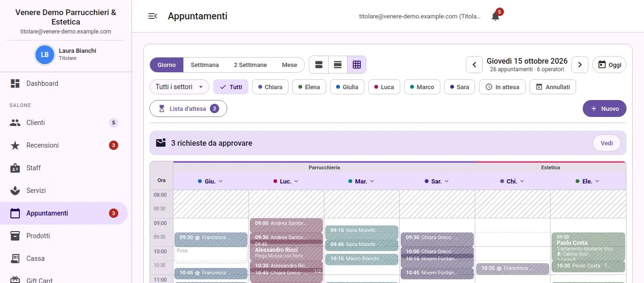The image size is (644, 283).
Task: Go to next day arrow
Action: click(580, 65)
